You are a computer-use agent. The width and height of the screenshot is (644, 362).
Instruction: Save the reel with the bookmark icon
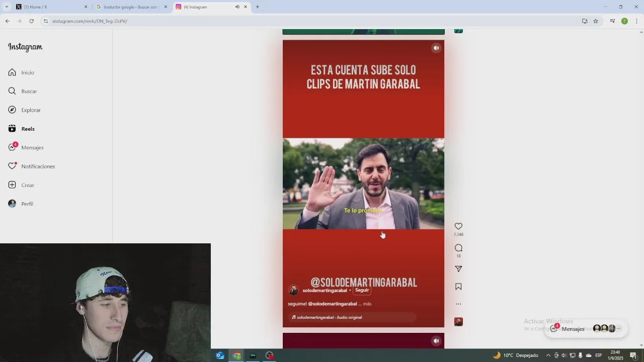click(x=458, y=287)
